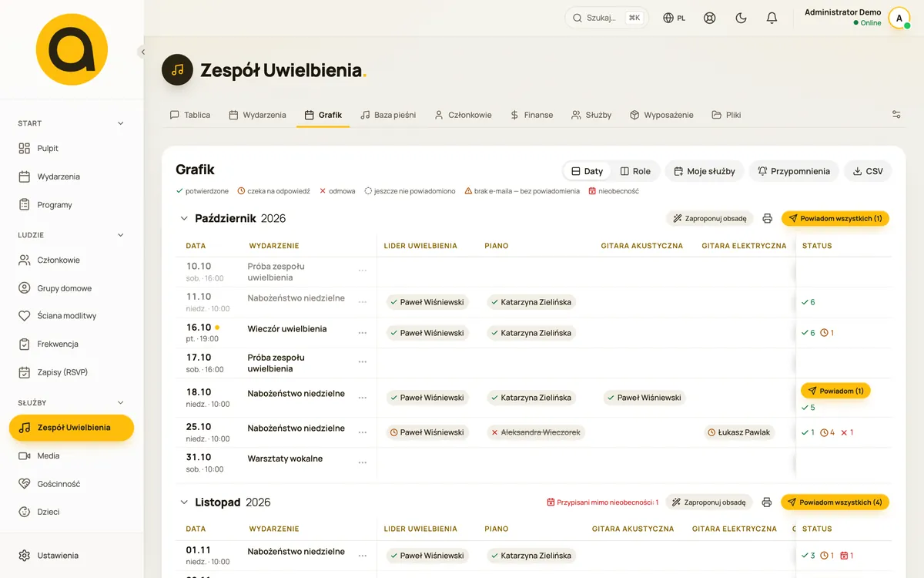Click Powiadom (1) in the 18.10 row

[x=835, y=391]
